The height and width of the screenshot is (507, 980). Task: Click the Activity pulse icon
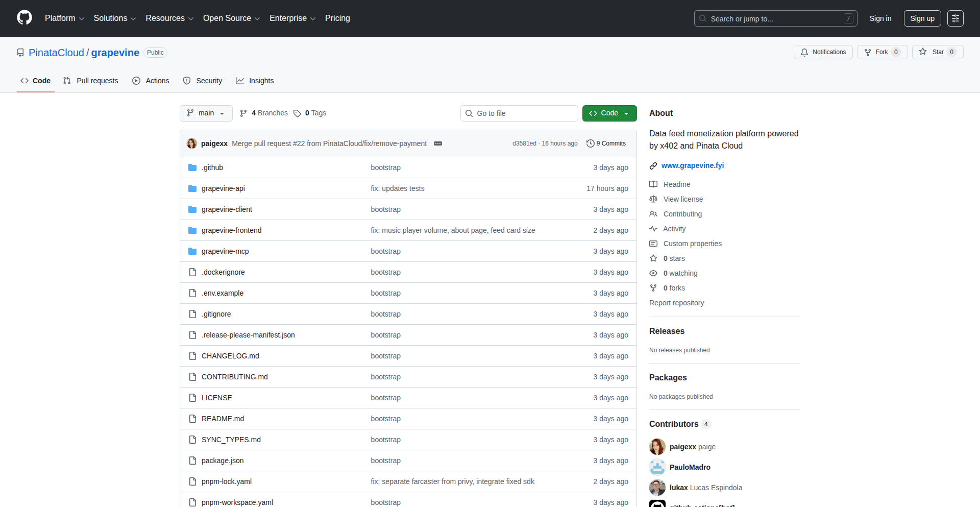click(653, 229)
